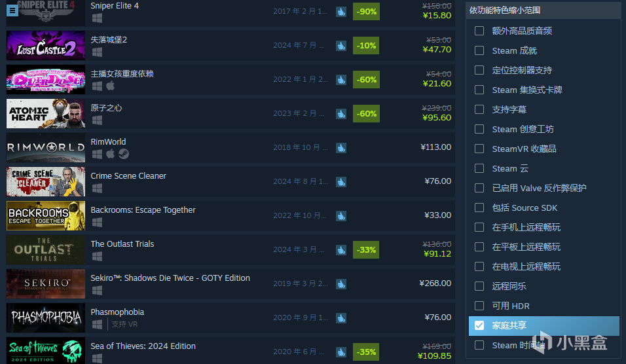The image size is (626, 364).
Task: Open the Crime Scene Cleaner game title
Action: point(128,175)
